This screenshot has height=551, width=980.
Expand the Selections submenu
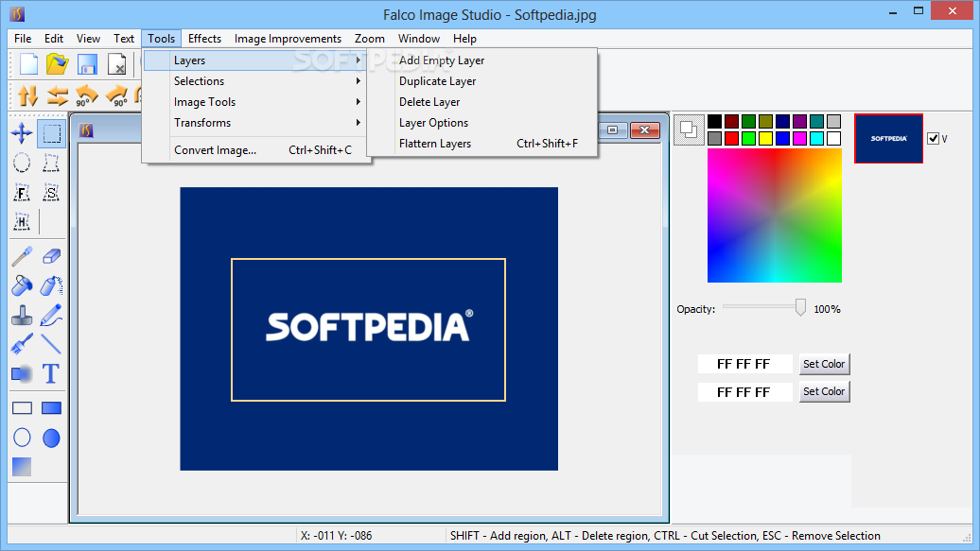point(257,81)
